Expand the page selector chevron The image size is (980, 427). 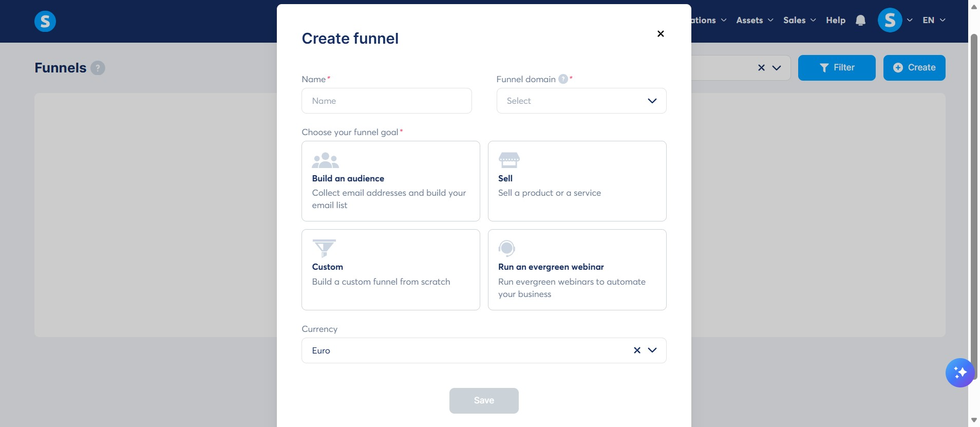click(x=777, y=68)
